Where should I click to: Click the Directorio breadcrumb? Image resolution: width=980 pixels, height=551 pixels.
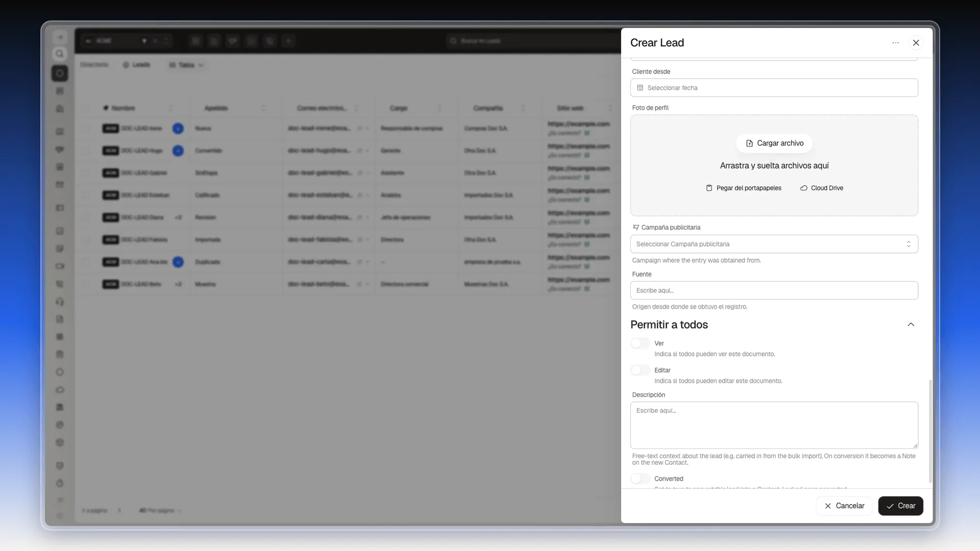pos(94,65)
